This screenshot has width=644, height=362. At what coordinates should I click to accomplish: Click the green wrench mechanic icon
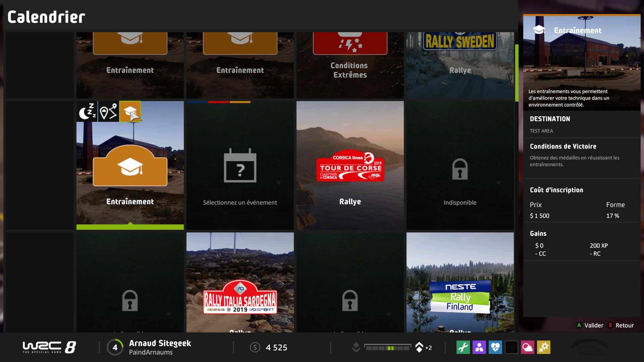point(463,347)
